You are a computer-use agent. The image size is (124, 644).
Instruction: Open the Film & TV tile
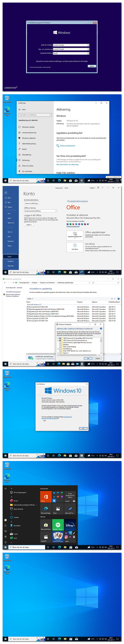coord(46,537)
